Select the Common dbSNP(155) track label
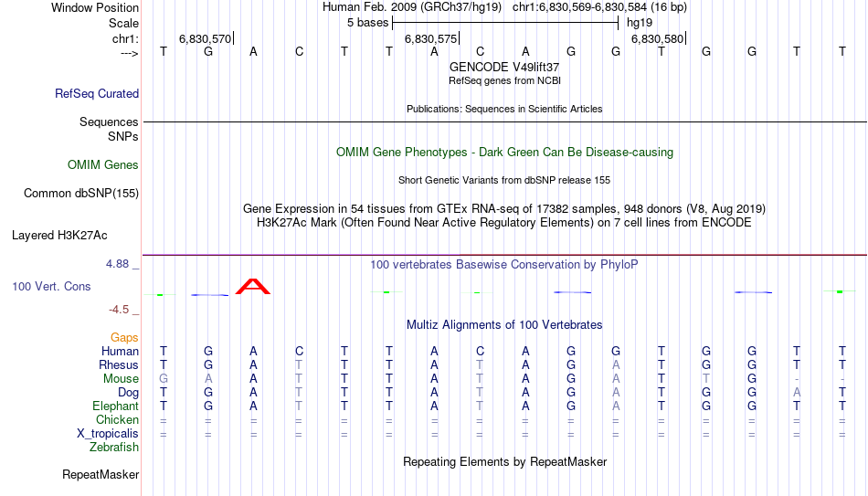This screenshot has width=868, height=496. click(x=80, y=194)
